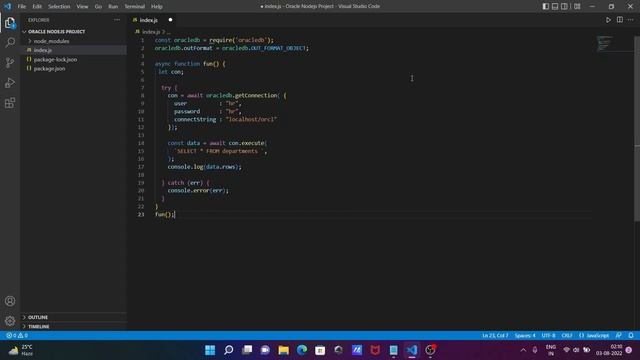Open the Accounts menu icon
This screenshot has height=360, width=640.
click(10, 301)
